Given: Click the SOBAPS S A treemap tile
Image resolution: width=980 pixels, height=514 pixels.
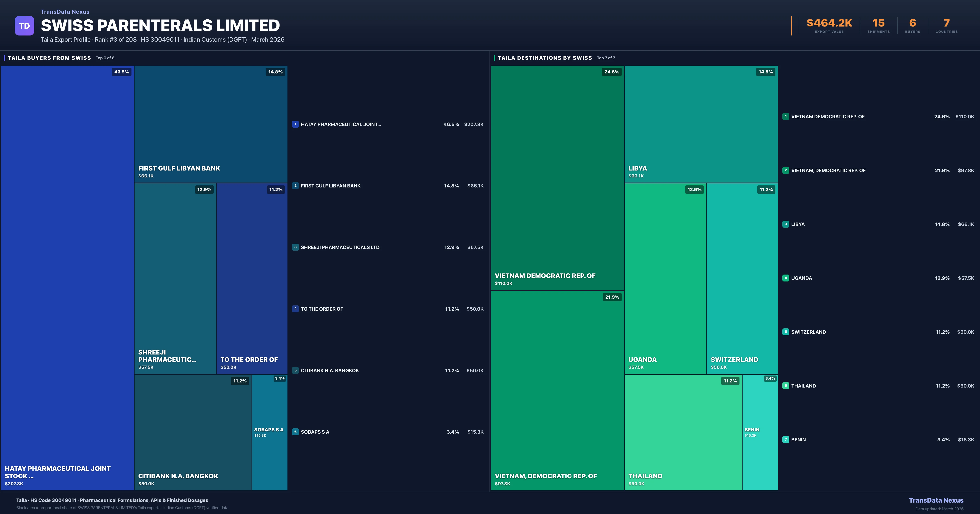Looking at the screenshot, I should [x=269, y=432].
